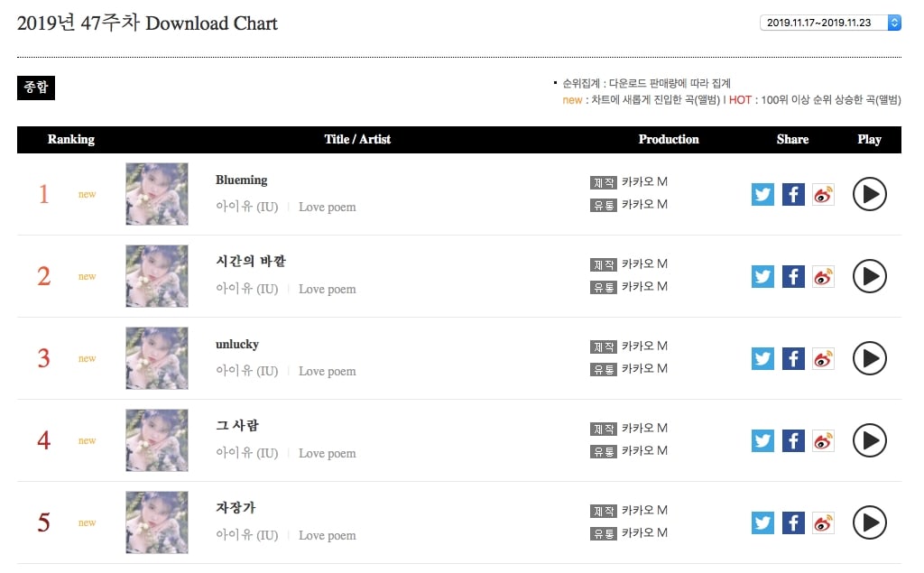Share unlucky on Facebook
This screenshot has height=573, width=924.
[x=793, y=358]
